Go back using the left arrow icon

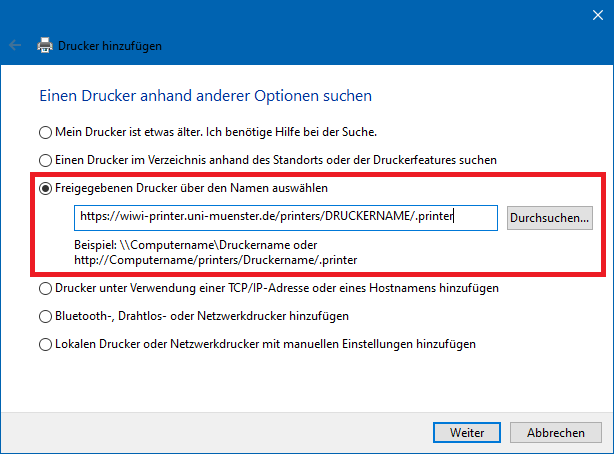15,45
